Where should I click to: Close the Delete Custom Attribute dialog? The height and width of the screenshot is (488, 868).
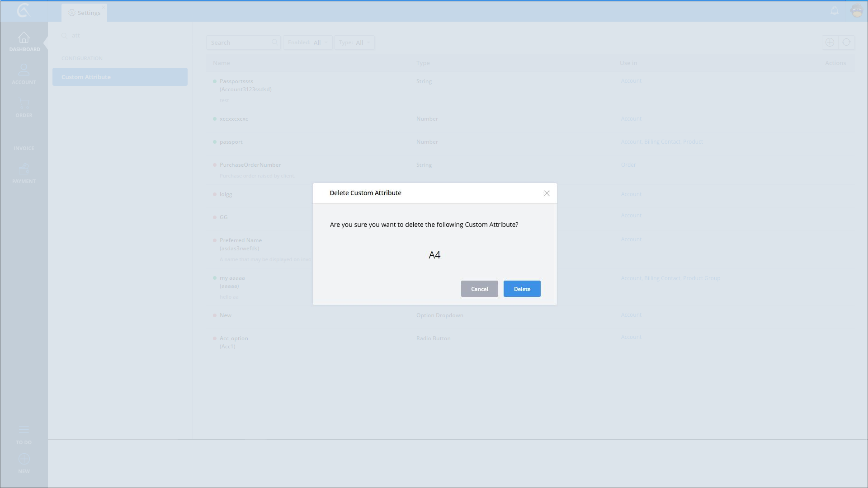(547, 193)
